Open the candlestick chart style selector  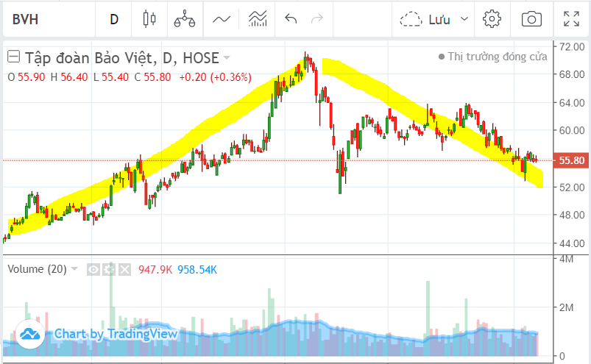(150, 19)
